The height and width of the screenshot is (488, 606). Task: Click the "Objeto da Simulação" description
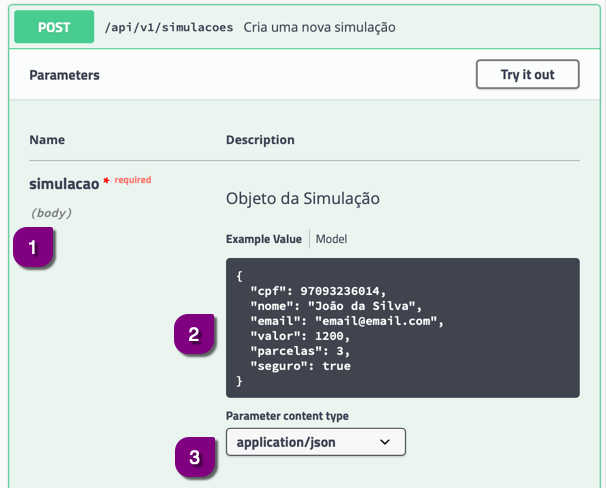click(x=303, y=199)
